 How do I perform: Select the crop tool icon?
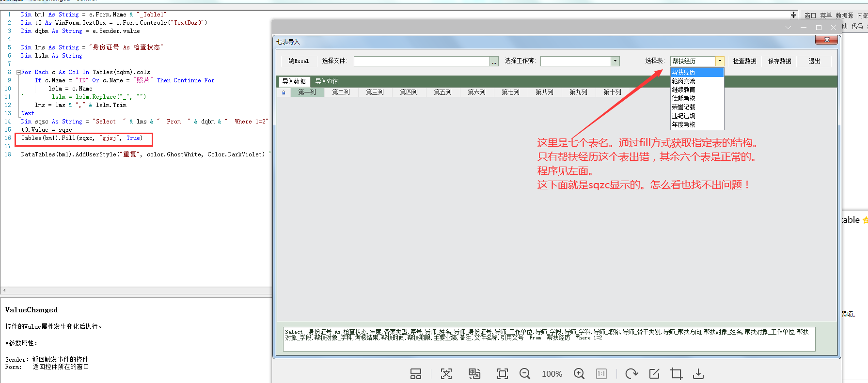click(x=676, y=374)
